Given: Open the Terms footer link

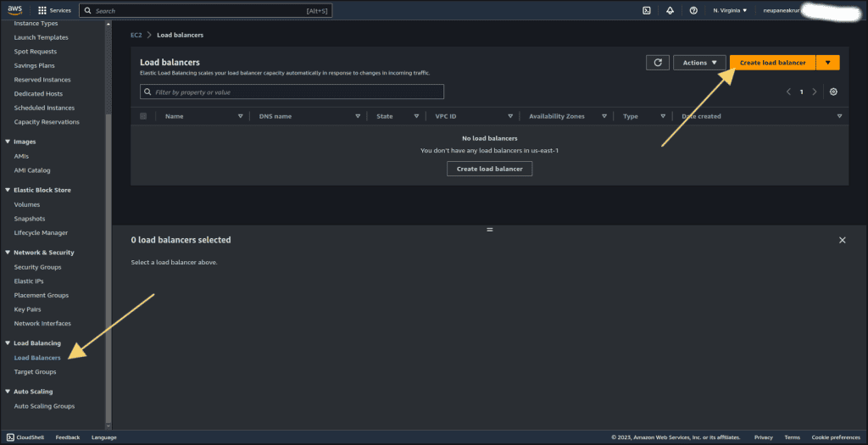Looking at the screenshot, I should click(x=793, y=437).
